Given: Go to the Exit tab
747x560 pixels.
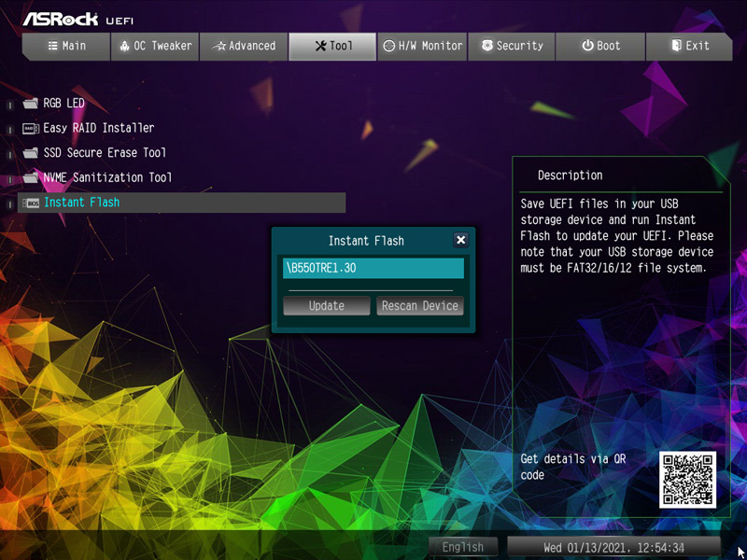Looking at the screenshot, I should click(689, 46).
